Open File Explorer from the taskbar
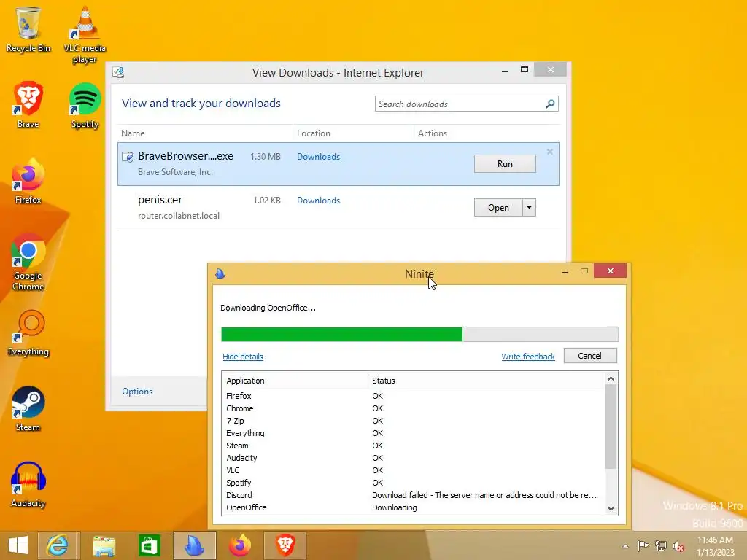747x560 pixels. click(x=104, y=545)
